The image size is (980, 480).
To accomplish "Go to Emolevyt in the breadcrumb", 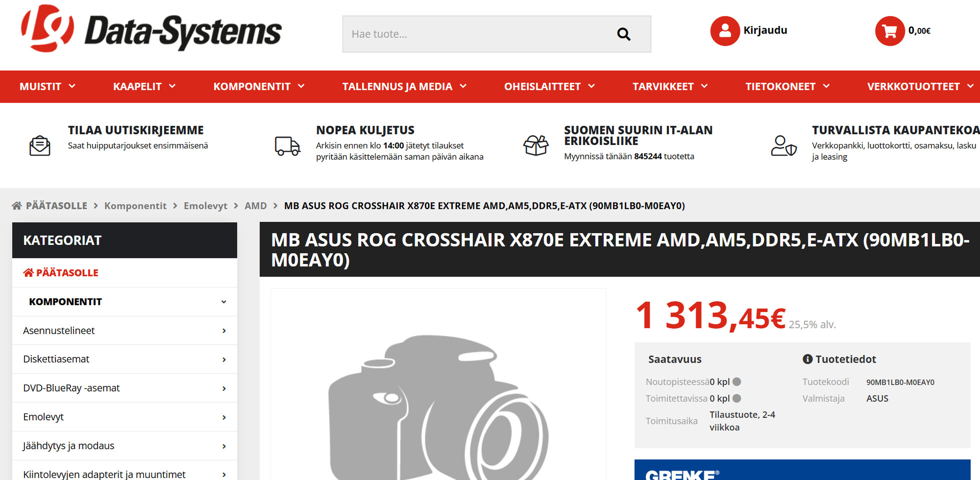I will point(205,205).
